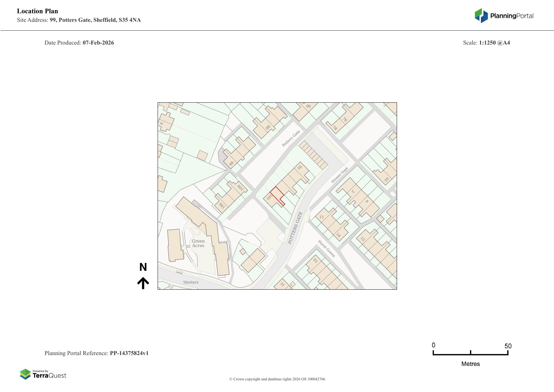Image resolution: width=554 pixels, height=392 pixels.
Task: Select building number 98 on the map
Action: 231,163
